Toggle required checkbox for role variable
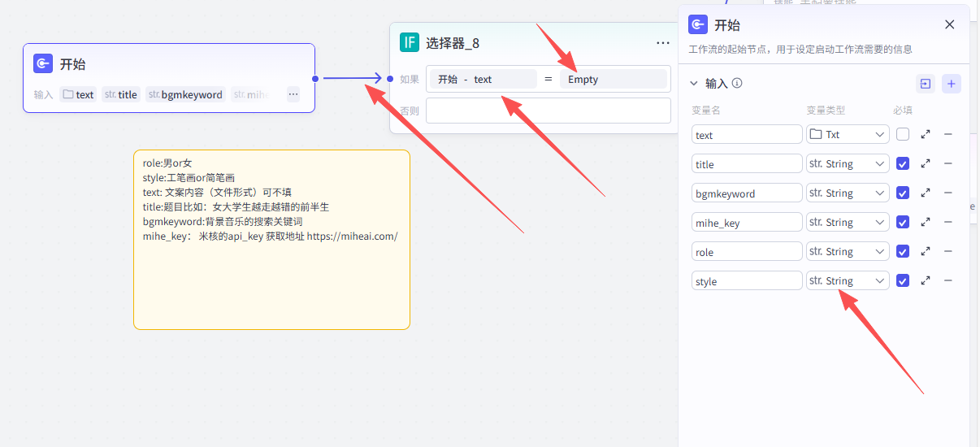The image size is (980, 447). (903, 251)
